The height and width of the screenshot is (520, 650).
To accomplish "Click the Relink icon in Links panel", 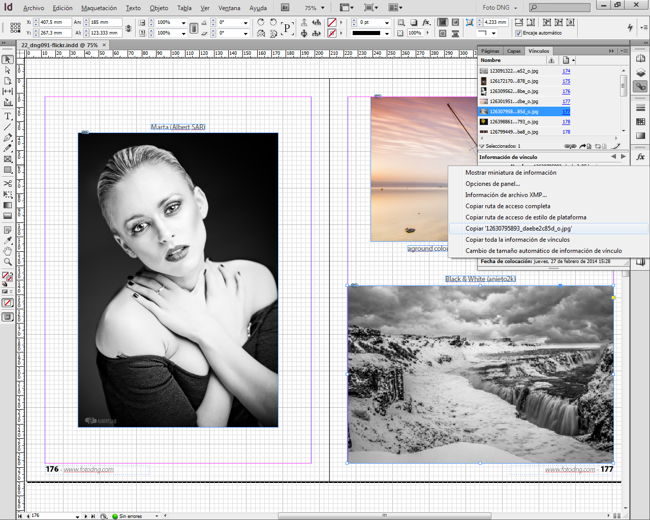I will pyautogui.click(x=570, y=146).
